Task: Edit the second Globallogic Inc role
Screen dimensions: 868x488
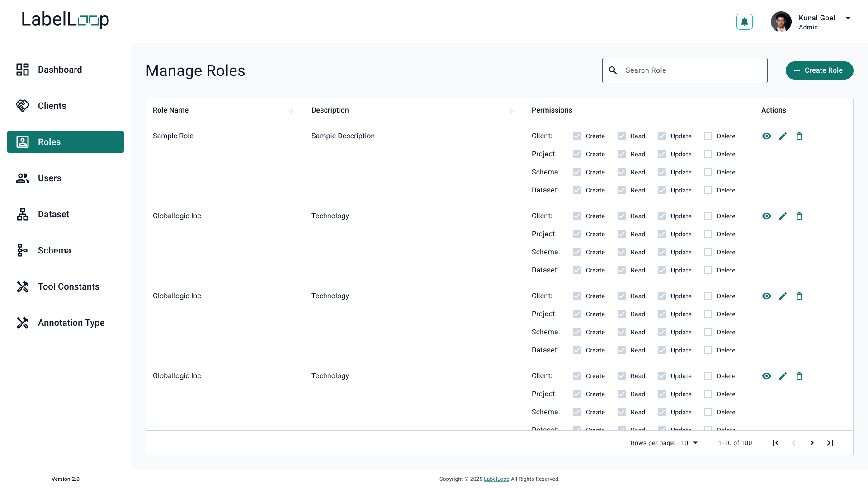Action: click(783, 296)
